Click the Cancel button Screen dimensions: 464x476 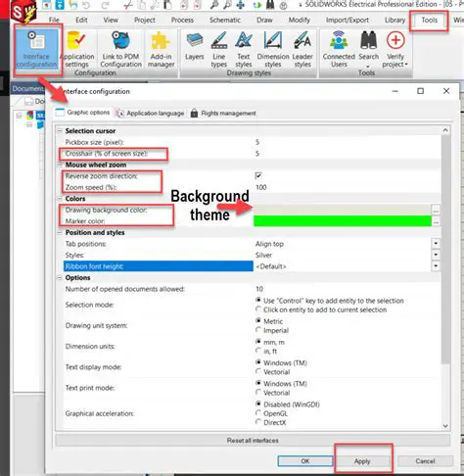425,461
